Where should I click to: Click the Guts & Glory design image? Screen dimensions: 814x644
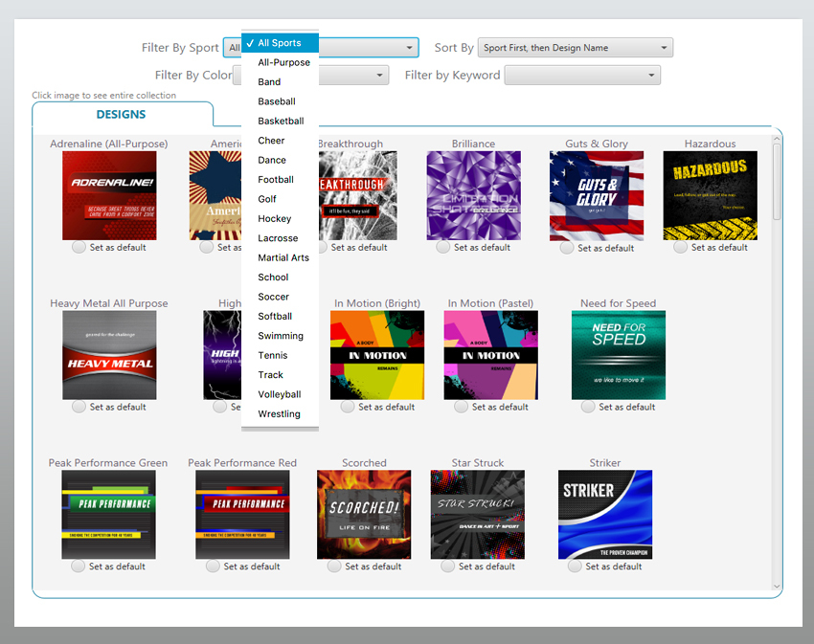point(596,195)
